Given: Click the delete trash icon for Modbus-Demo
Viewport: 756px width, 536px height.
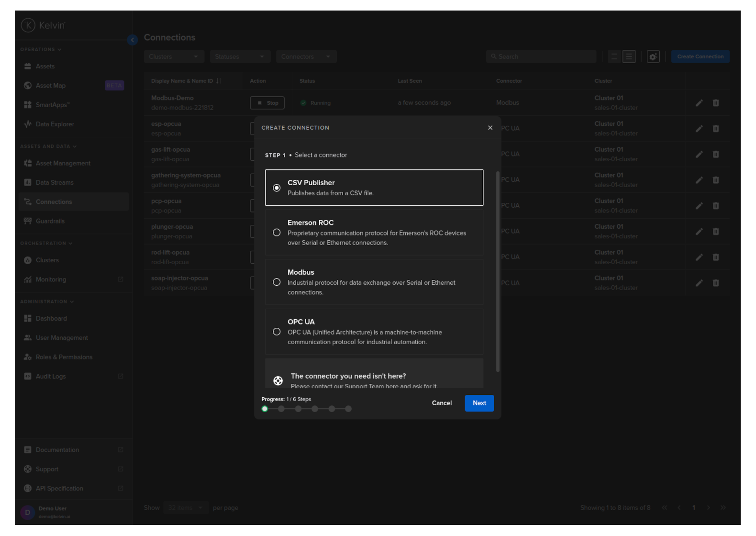Looking at the screenshot, I should pos(716,103).
